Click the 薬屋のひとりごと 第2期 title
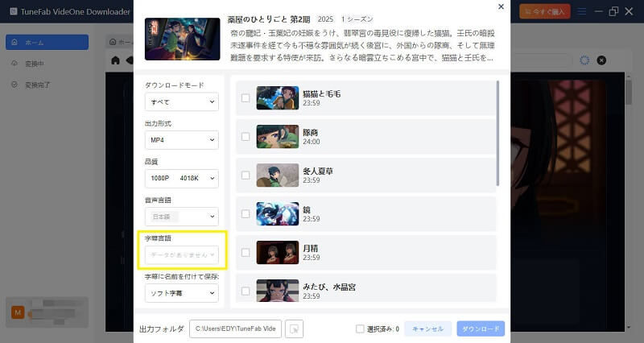Viewport: 644px width, 343px height. point(269,19)
